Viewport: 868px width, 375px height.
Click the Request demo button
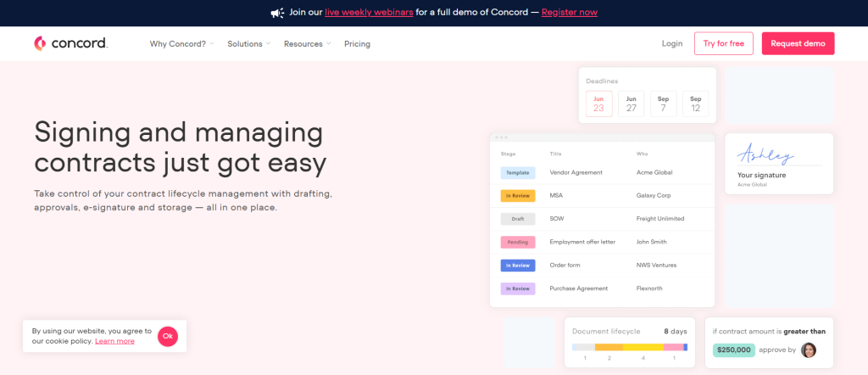(798, 43)
